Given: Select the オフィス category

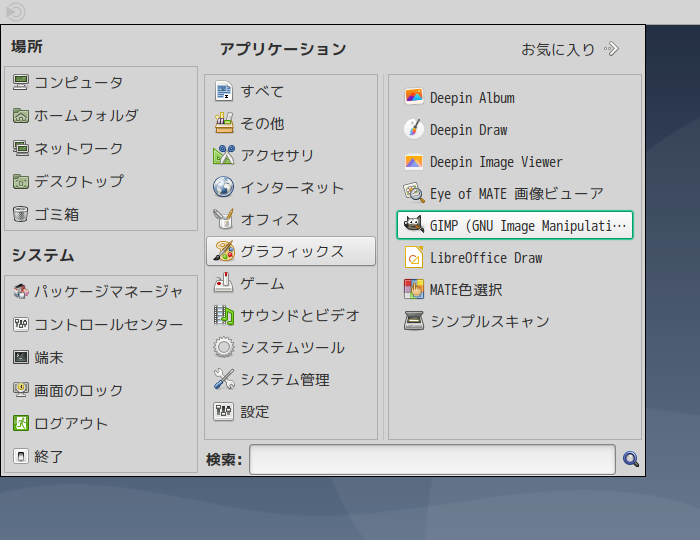Looking at the screenshot, I should [x=291, y=219].
